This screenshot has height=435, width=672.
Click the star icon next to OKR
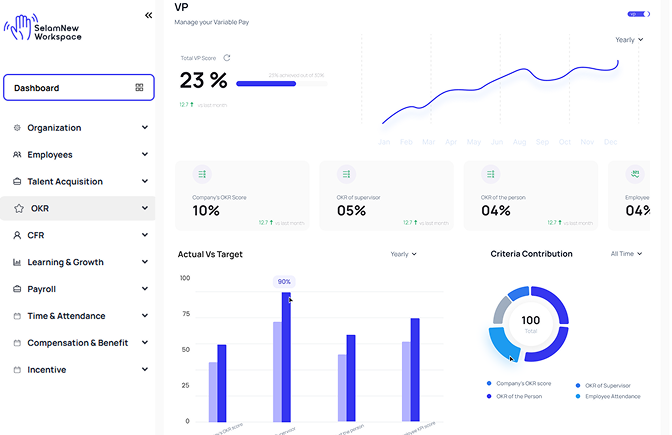coord(18,209)
